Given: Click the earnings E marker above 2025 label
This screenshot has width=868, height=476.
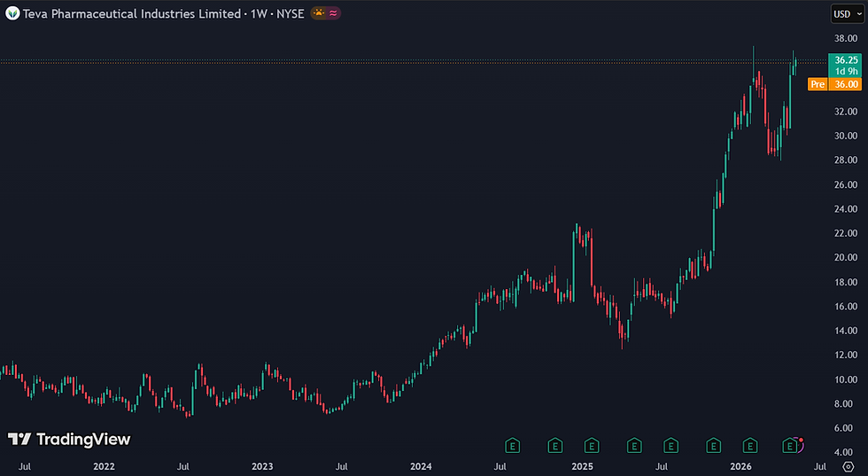Looking at the screenshot, I should 592,445.
